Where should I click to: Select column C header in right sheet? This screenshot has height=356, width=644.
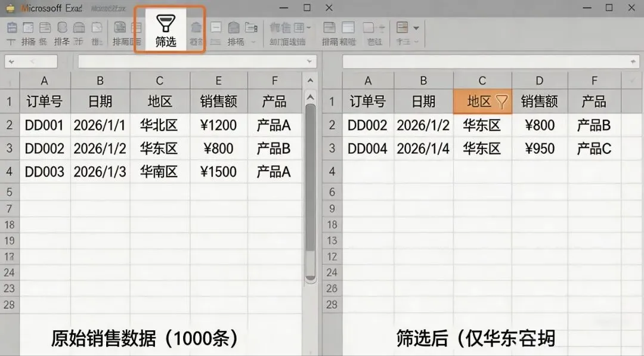(x=482, y=81)
